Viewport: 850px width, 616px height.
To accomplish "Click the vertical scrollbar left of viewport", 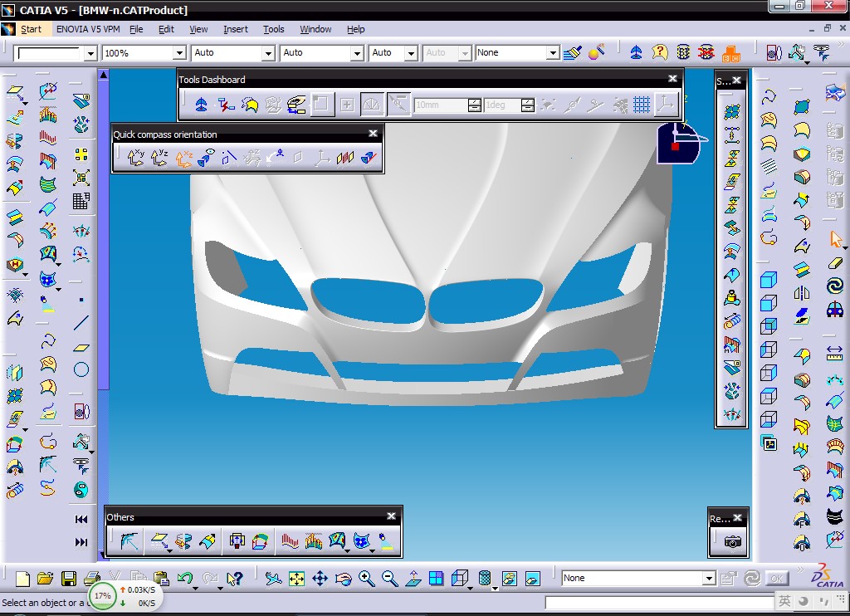I will (104, 315).
